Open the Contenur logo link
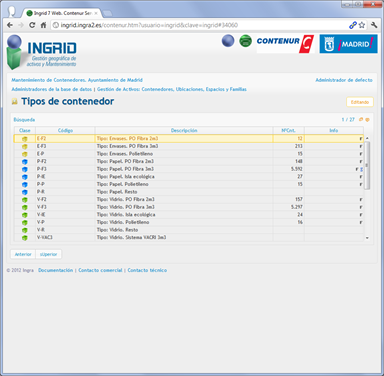Image resolution: width=384 pixels, height=376 pixels. [285, 44]
